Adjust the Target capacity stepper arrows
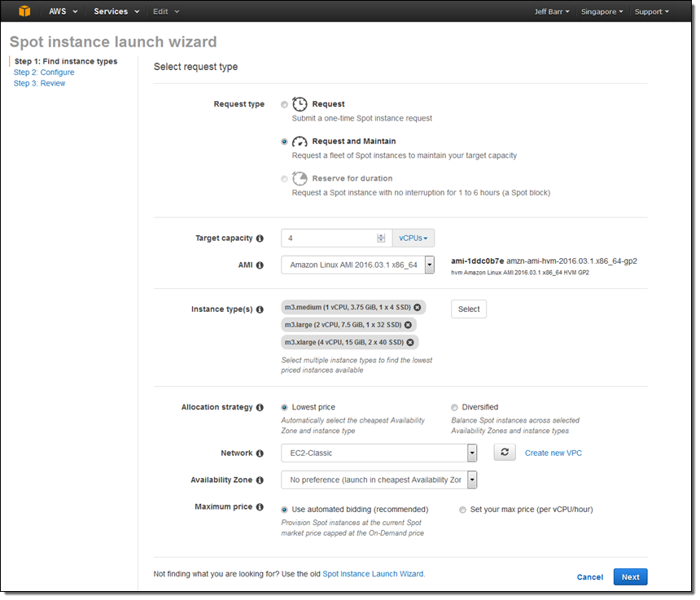 tap(381, 239)
